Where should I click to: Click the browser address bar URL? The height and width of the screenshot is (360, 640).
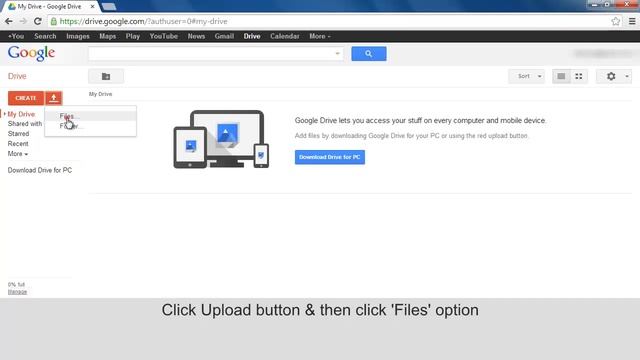click(x=143, y=21)
